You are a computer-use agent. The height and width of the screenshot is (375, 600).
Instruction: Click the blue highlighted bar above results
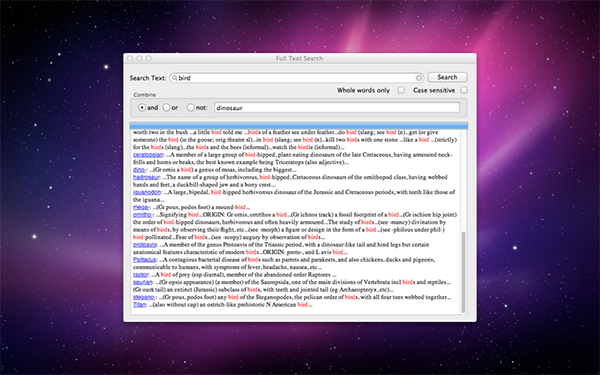[298, 126]
